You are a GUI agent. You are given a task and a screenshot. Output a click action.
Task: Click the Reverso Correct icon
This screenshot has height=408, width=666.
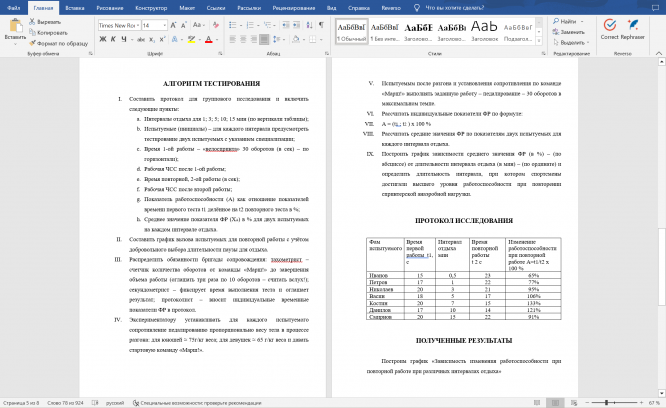609,26
